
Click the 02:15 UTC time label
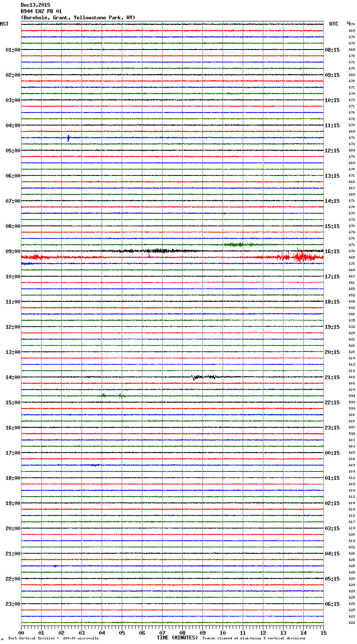pos(332,503)
